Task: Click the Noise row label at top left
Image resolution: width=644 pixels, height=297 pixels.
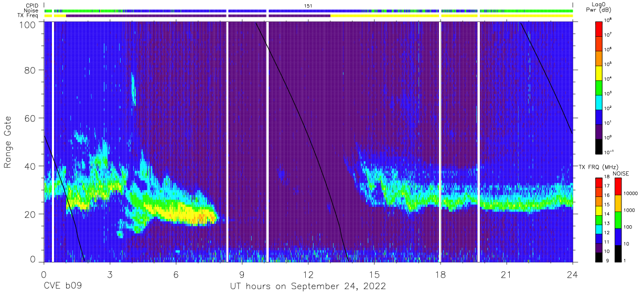Action: click(x=31, y=10)
